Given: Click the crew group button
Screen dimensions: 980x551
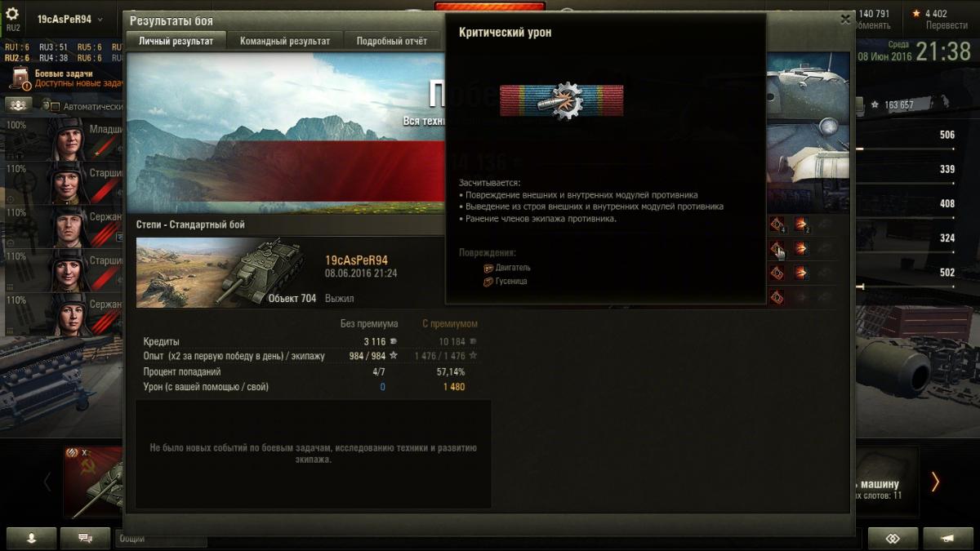Looking at the screenshot, I should 18,105.
